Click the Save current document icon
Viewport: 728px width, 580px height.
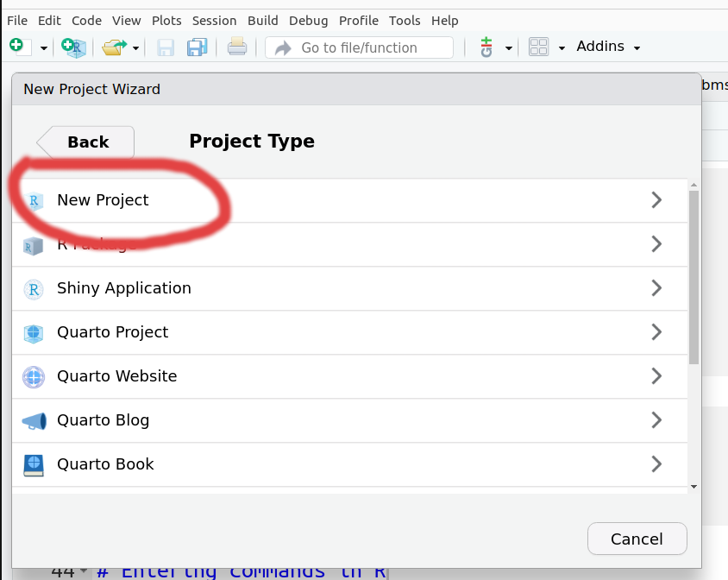tap(166, 47)
